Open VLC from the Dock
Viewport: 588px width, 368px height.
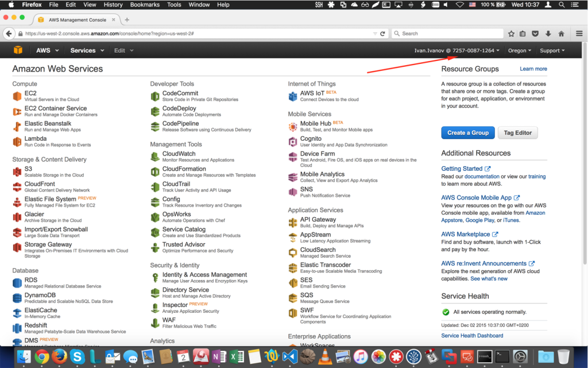click(x=325, y=356)
